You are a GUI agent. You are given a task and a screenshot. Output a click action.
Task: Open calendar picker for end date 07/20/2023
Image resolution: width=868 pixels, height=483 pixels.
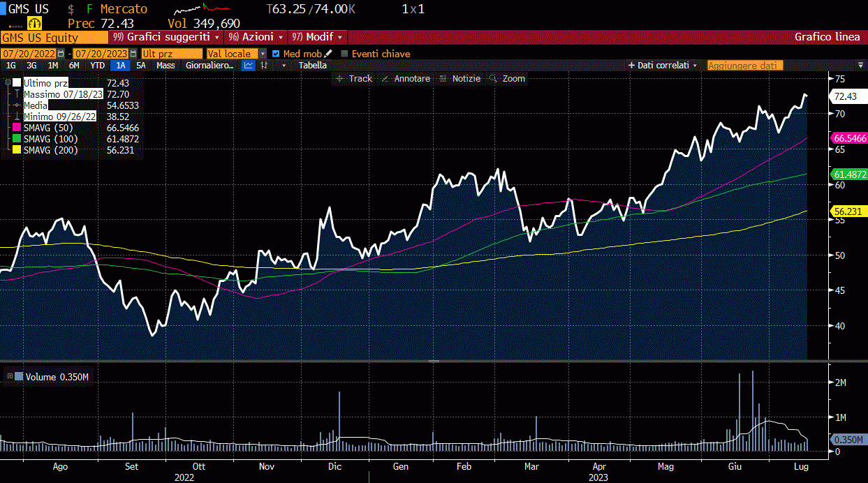(x=133, y=54)
